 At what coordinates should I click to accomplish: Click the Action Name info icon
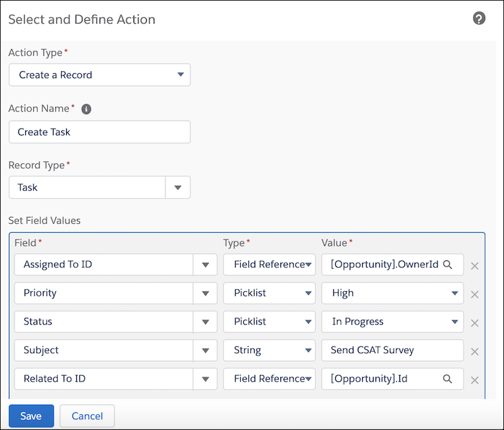point(86,109)
